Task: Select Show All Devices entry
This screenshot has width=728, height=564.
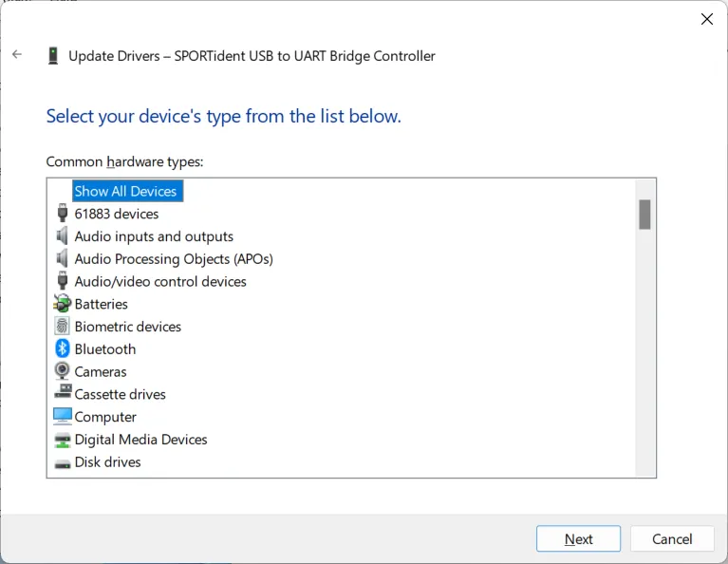Action: point(125,191)
